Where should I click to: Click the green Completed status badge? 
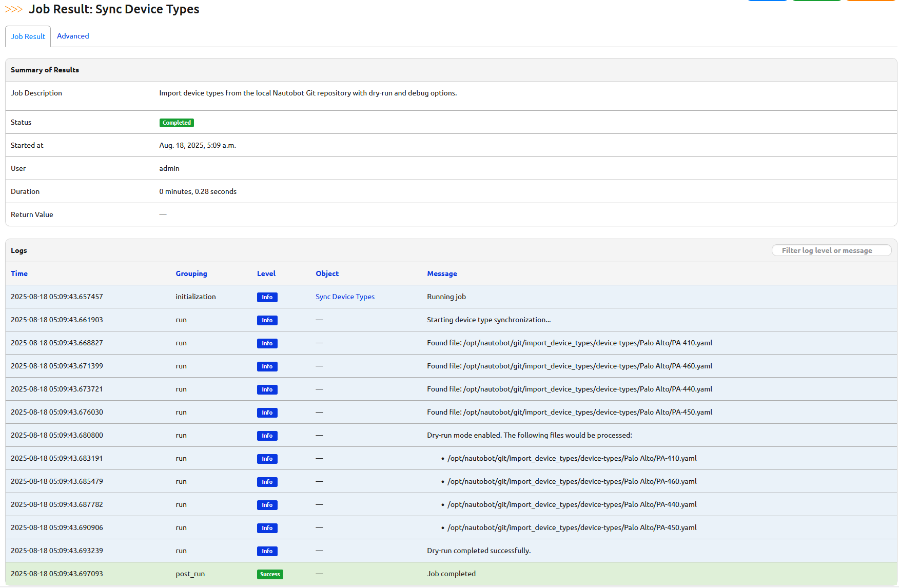(177, 123)
